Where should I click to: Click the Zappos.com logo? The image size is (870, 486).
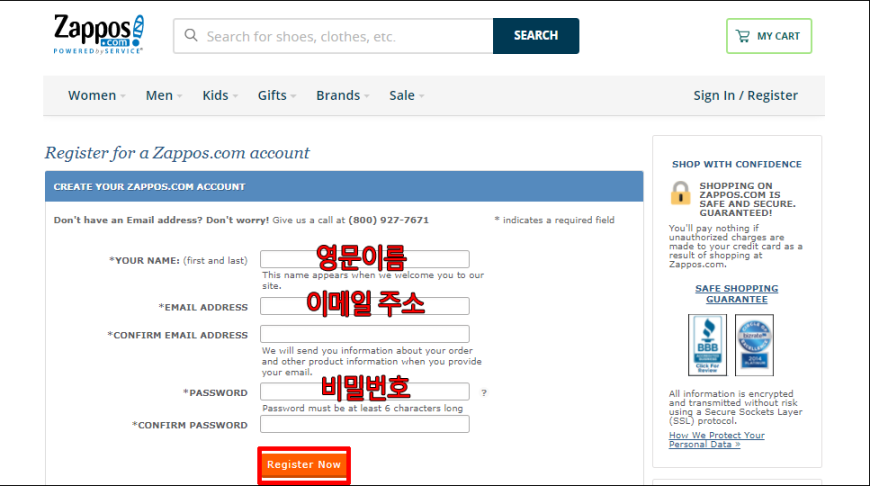click(98, 34)
